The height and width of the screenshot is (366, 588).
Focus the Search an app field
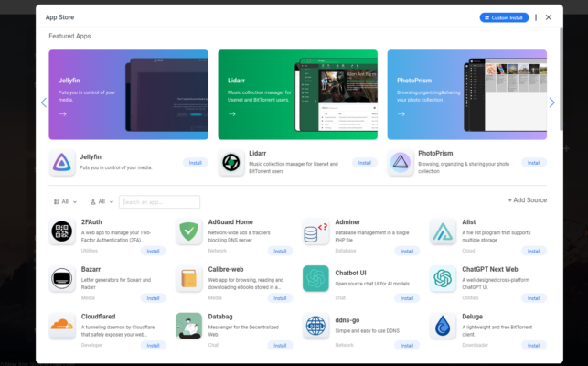pyautogui.click(x=159, y=202)
